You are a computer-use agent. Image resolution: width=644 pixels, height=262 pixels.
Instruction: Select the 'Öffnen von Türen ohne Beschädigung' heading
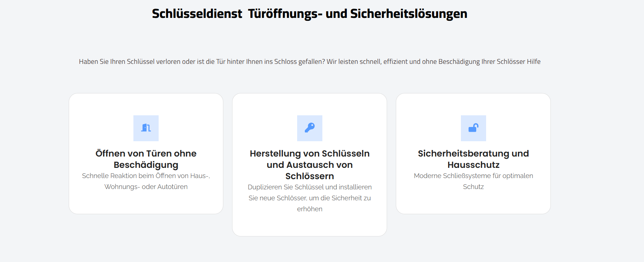(x=146, y=159)
